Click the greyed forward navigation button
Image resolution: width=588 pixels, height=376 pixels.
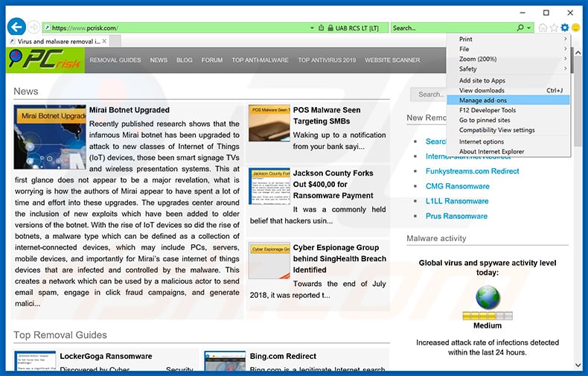point(33,27)
